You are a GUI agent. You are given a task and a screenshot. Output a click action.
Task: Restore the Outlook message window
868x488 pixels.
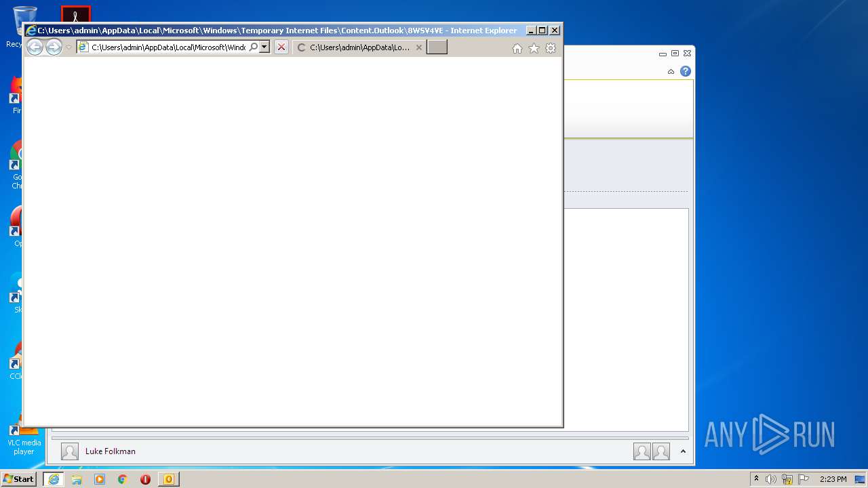675,54
